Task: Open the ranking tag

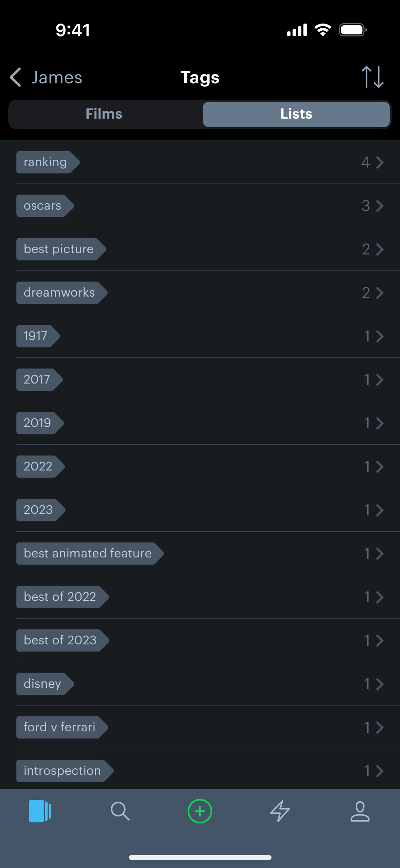Action: pos(45,162)
